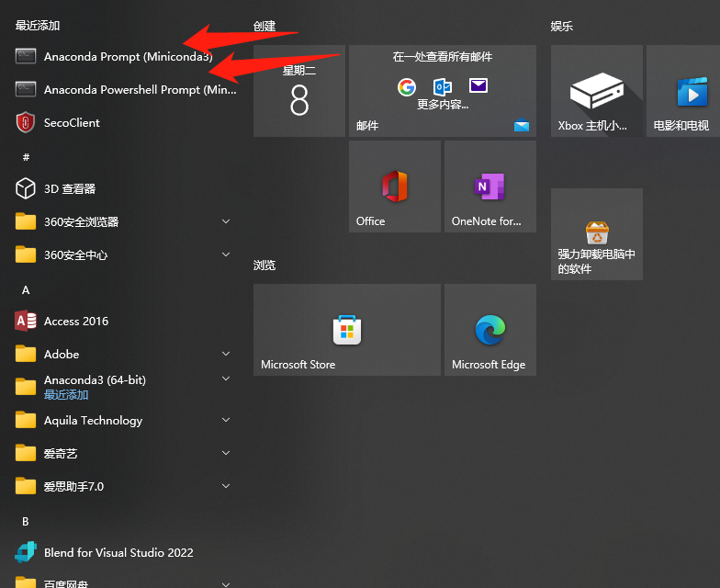Viewport: 720px width, 588px height.
Task: Click the Adobe folder icon
Action: pyautogui.click(x=26, y=354)
